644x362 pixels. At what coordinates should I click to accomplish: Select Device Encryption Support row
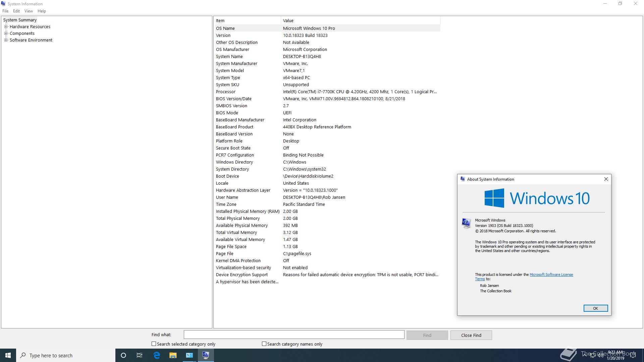[327, 275]
